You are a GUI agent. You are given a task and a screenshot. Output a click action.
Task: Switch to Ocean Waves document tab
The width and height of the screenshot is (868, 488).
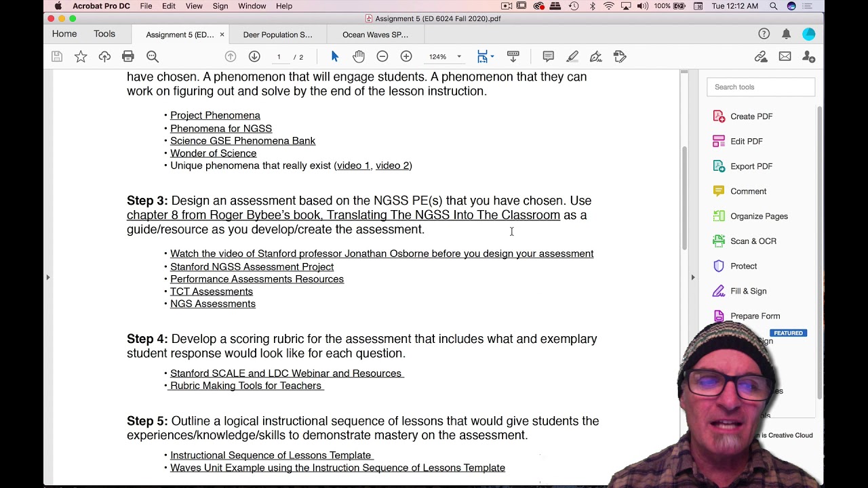[375, 35]
